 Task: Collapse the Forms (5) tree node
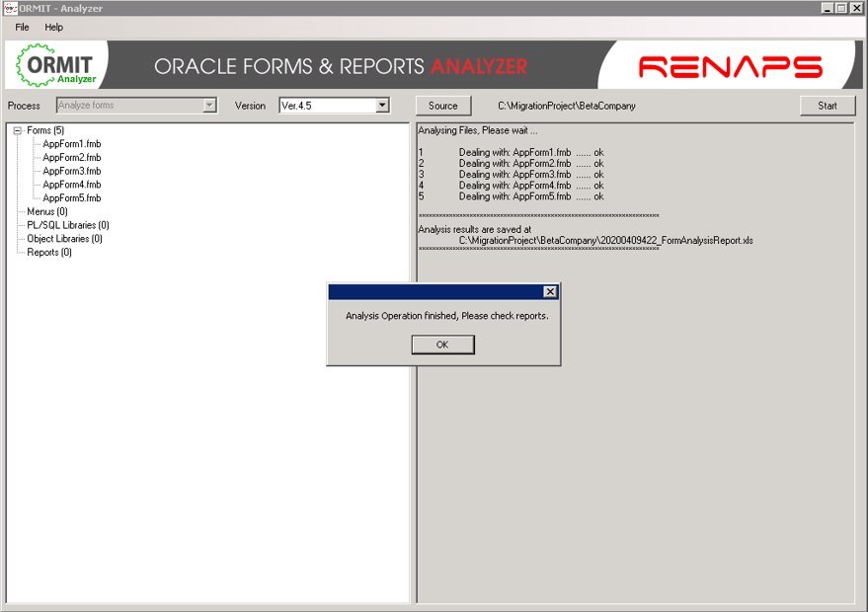[17, 130]
